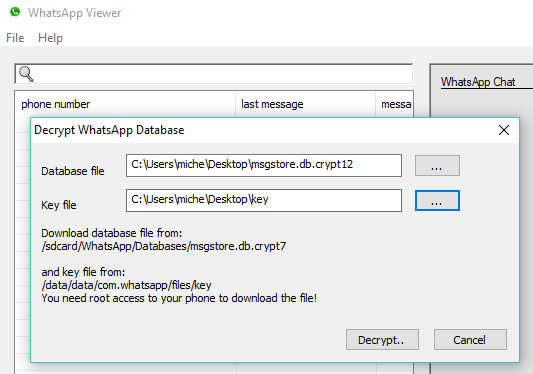Browse for the Key file
533x374 pixels.
click(437, 201)
